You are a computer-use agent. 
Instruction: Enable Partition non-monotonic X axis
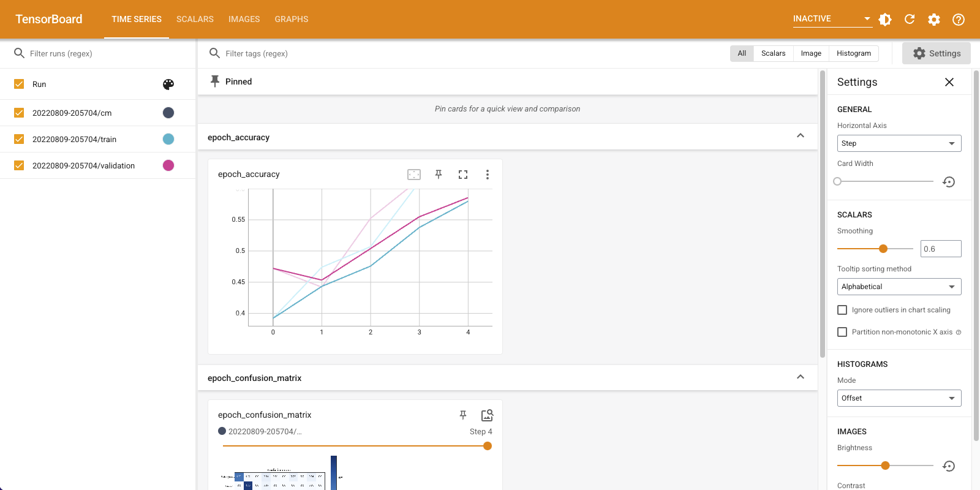tap(842, 332)
